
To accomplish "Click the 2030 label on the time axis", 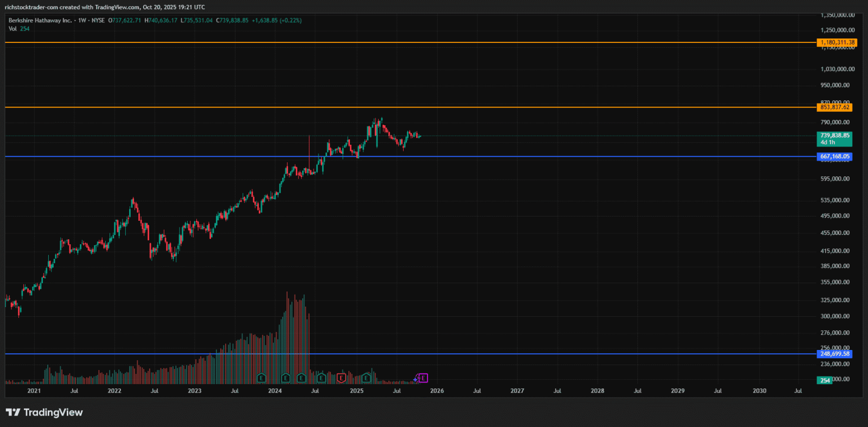I will [x=759, y=391].
